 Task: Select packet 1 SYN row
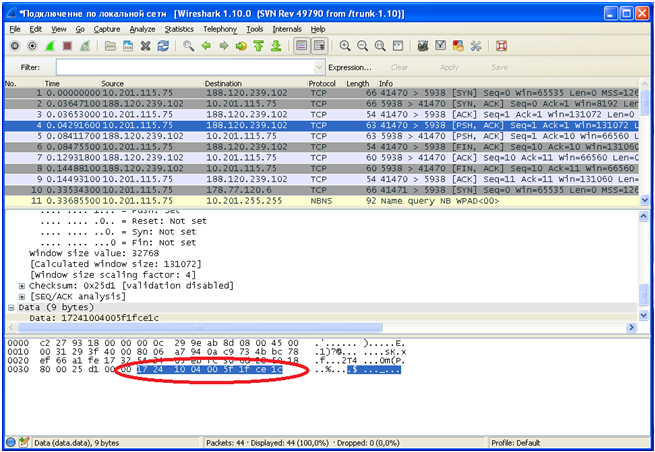point(322,93)
